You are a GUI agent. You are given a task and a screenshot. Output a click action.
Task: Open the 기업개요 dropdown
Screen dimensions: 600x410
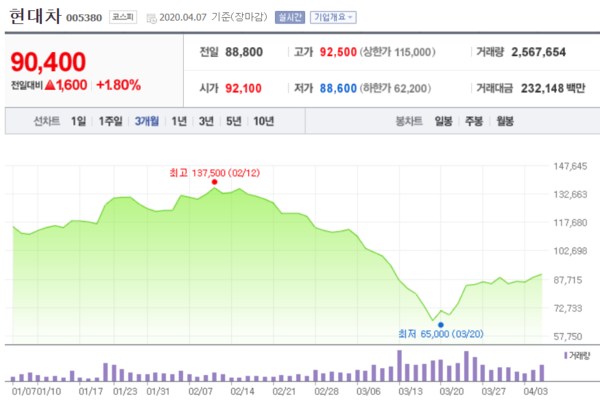(x=333, y=17)
